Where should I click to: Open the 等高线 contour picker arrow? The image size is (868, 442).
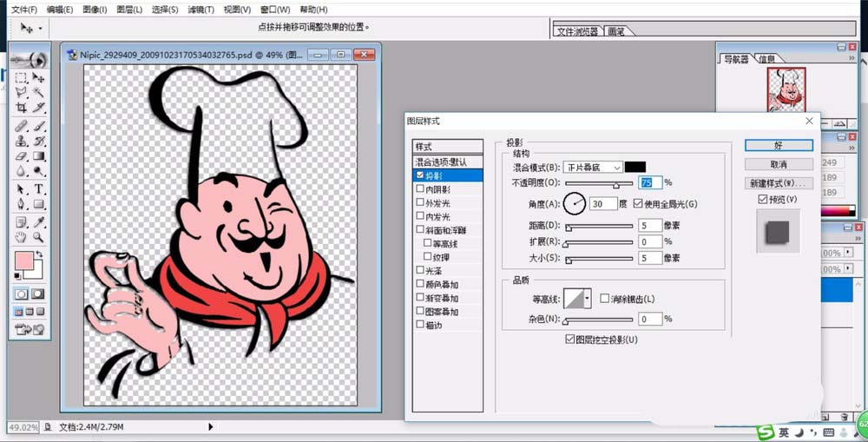click(x=587, y=299)
